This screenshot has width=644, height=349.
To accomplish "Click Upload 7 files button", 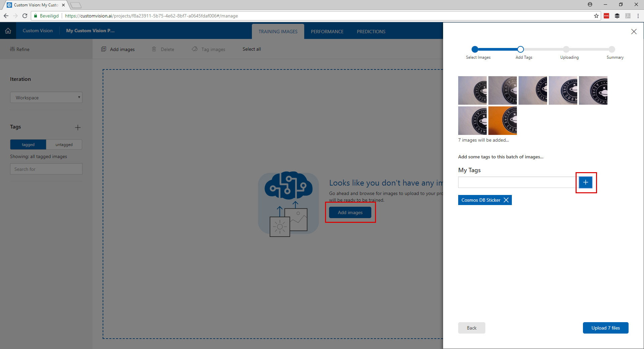I will [x=605, y=328].
